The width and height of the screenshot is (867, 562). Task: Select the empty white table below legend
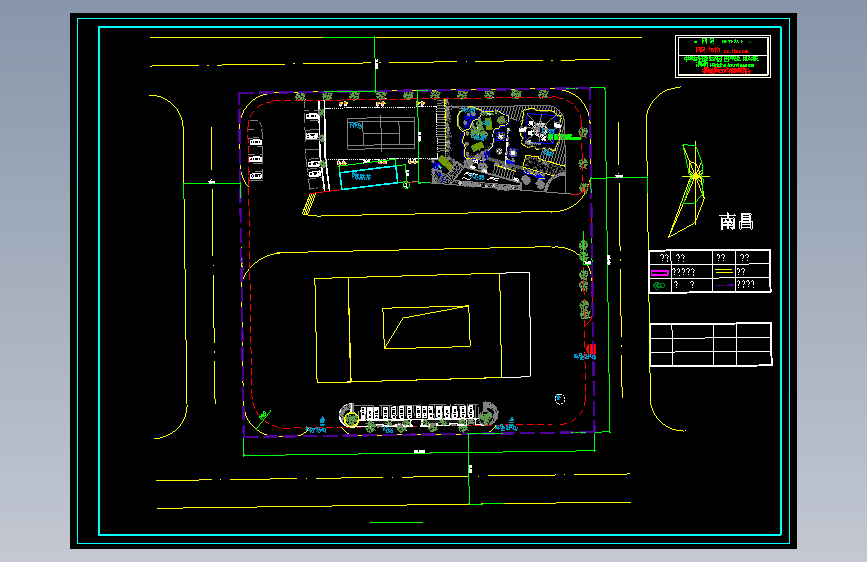[711, 344]
